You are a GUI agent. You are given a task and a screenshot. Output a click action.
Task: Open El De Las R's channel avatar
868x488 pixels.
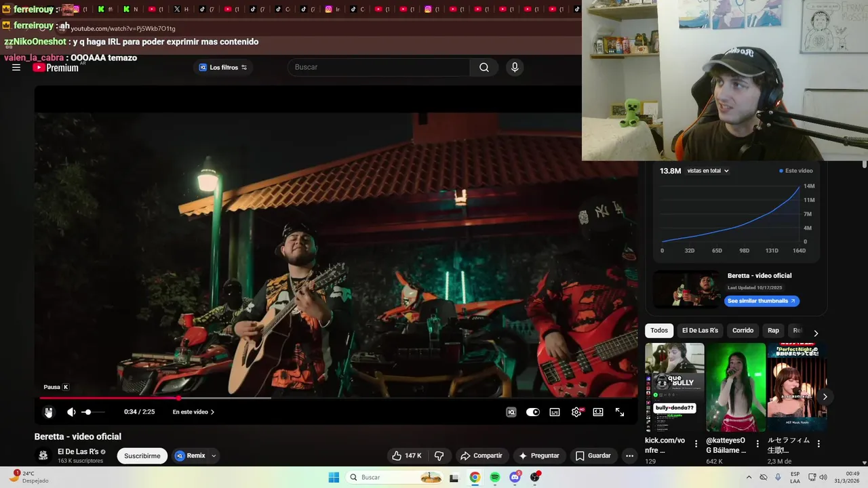pyautogui.click(x=43, y=455)
